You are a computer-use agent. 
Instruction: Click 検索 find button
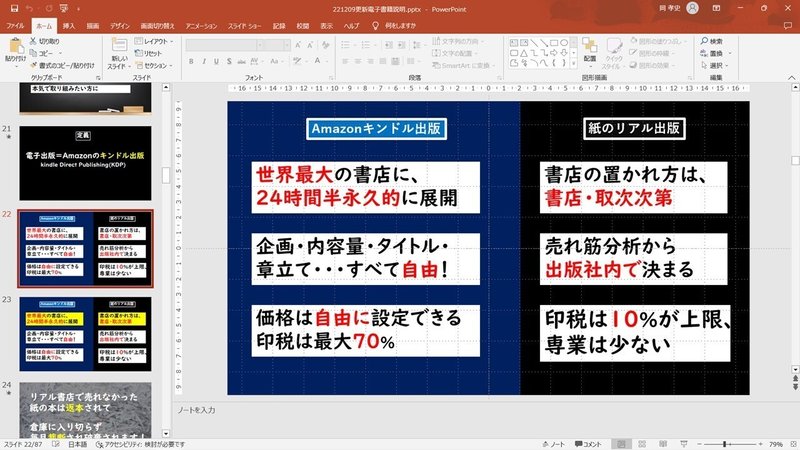click(712, 41)
